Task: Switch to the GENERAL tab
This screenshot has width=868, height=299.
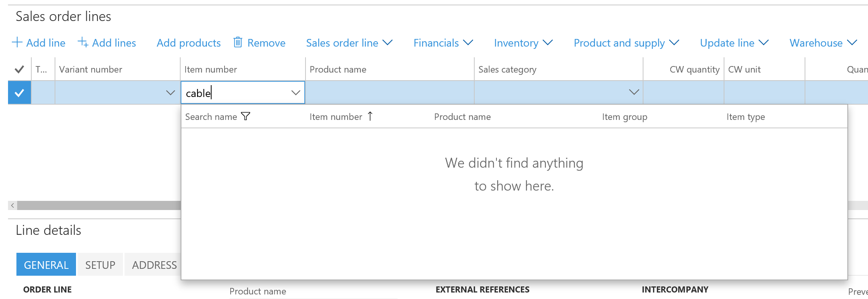Action: (x=46, y=264)
